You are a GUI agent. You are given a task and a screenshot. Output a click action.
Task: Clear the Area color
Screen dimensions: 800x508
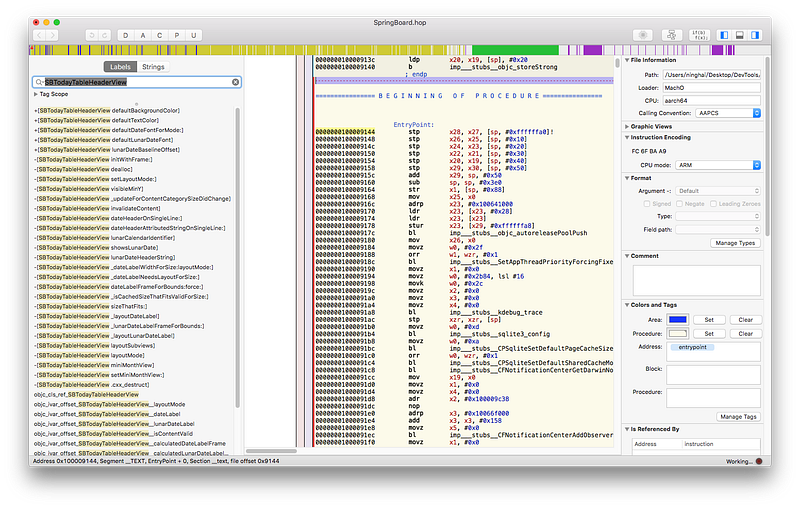tap(745, 320)
